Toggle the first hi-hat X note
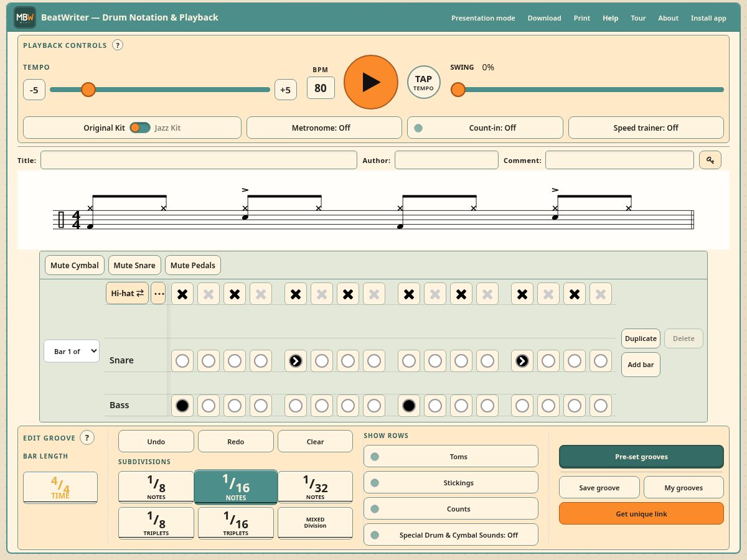747x560 pixels. point(182,294)
